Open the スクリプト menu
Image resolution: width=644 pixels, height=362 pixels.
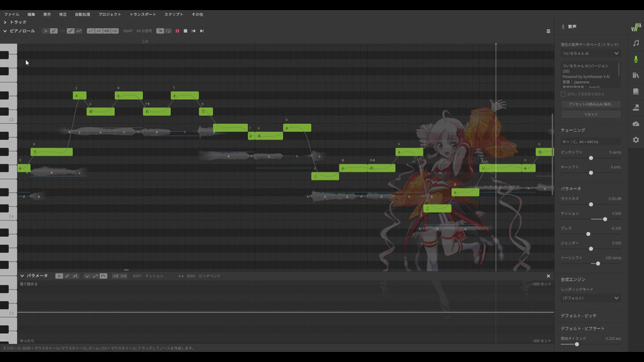[174, 14]
